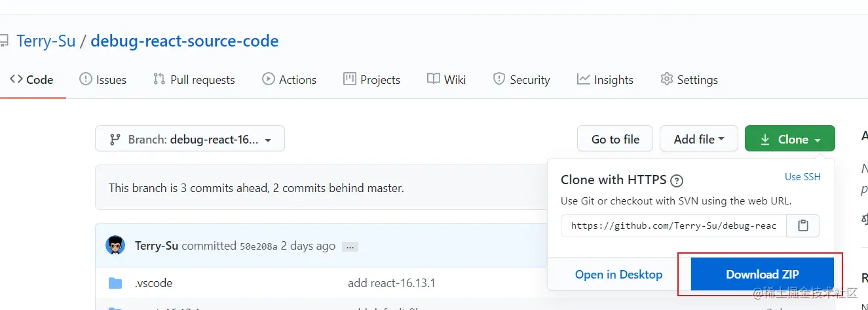Open the Pull requests tab

pos(194,79)
